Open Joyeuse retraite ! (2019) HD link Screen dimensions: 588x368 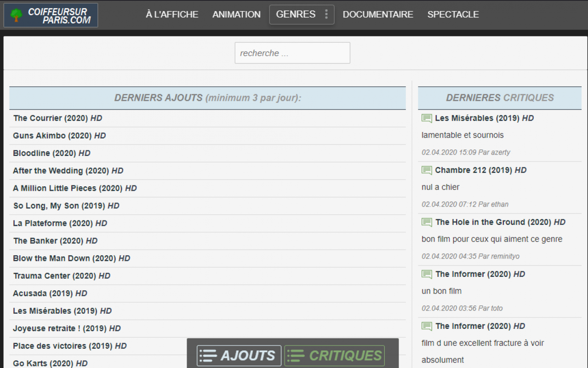point(67,328)
